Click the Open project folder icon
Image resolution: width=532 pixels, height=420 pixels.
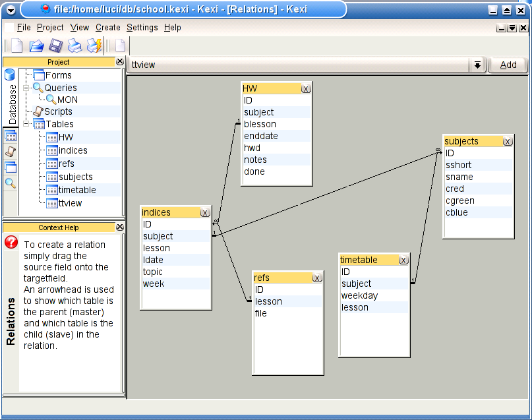[x=36, y=45]
